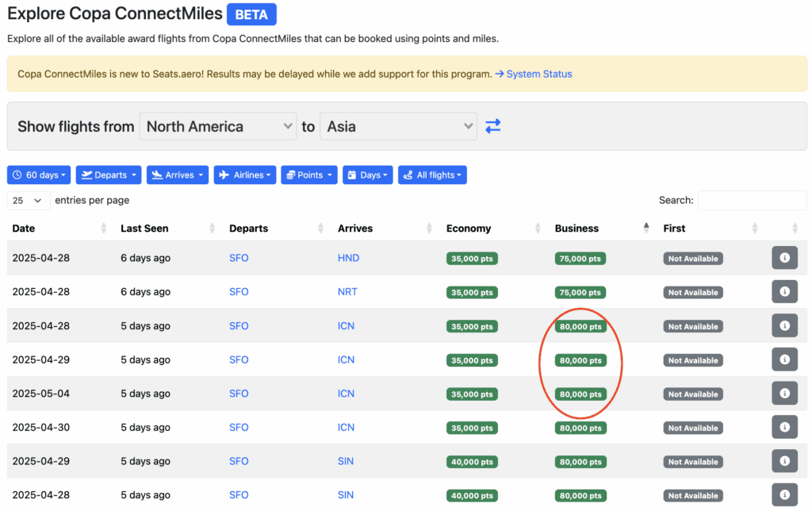
Task: Open the entries per page dropdown
Action: click(x=28, y=200)
